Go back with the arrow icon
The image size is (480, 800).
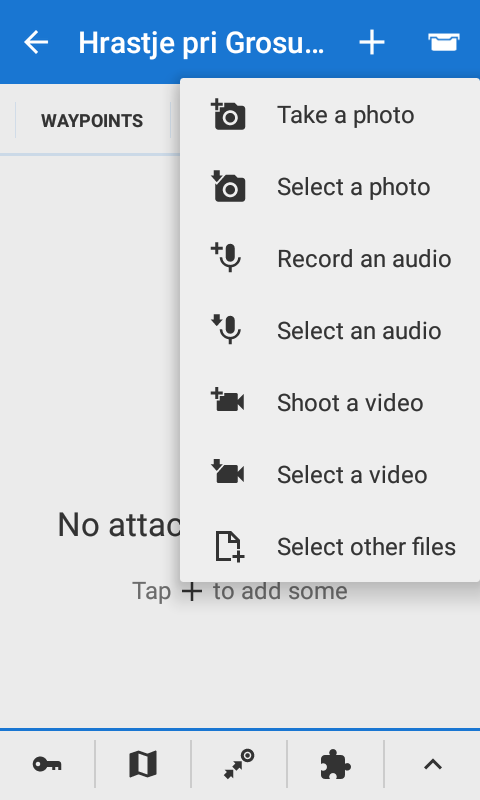click(x=36, y=42)
